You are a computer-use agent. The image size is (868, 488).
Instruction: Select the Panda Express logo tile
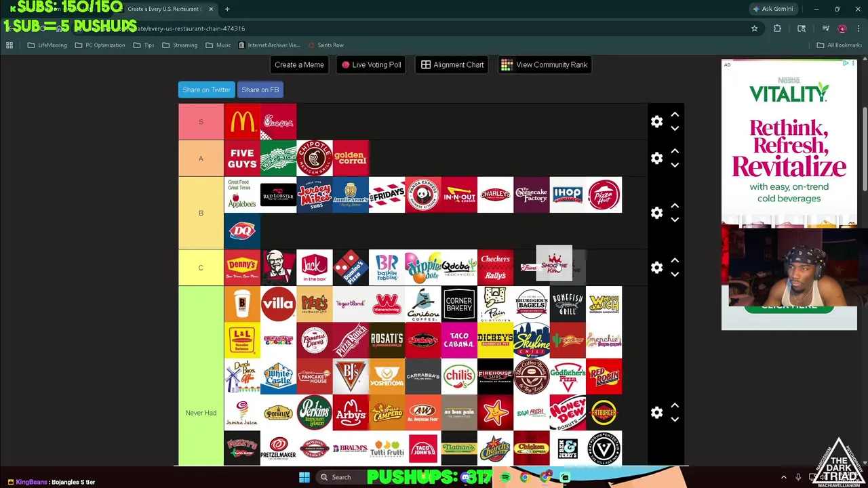pyautogui.click(x=423, y=195)
